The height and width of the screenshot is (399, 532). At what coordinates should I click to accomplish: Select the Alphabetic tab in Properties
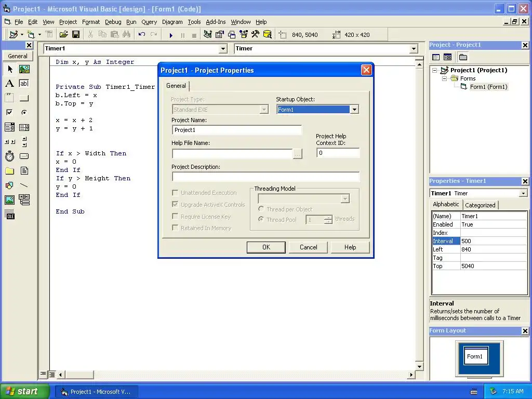click(x=446, y=204)
